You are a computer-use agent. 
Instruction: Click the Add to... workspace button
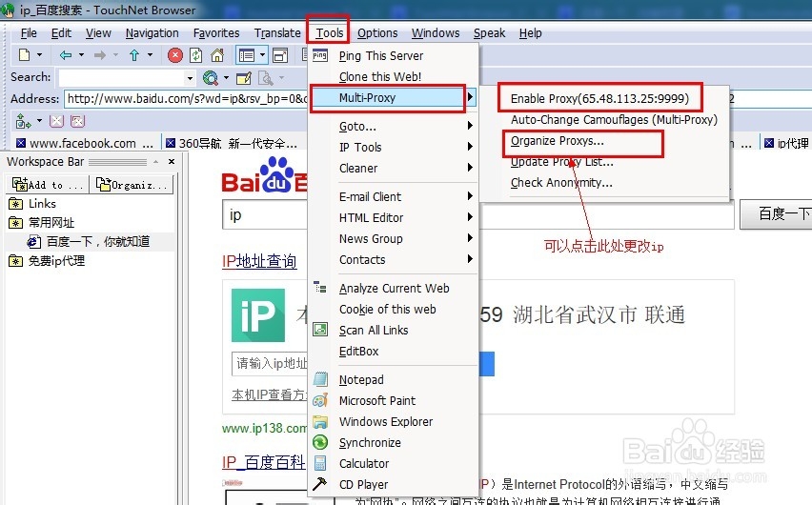(48, 185)
